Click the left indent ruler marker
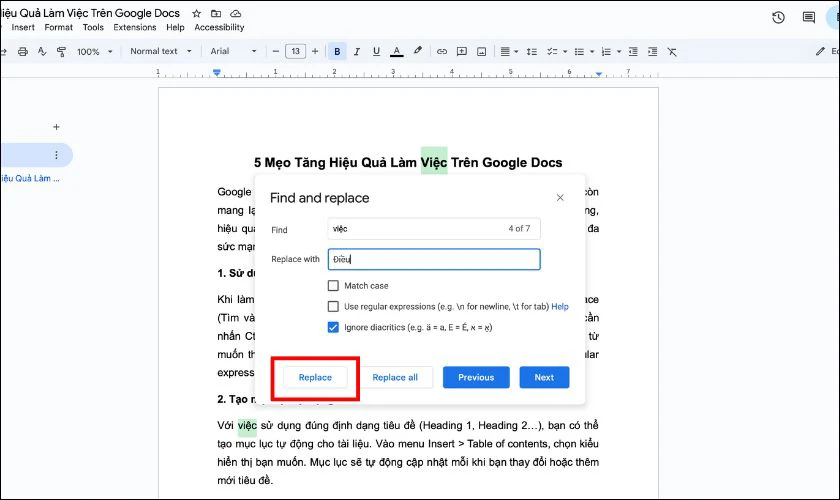 coord(216,72)
